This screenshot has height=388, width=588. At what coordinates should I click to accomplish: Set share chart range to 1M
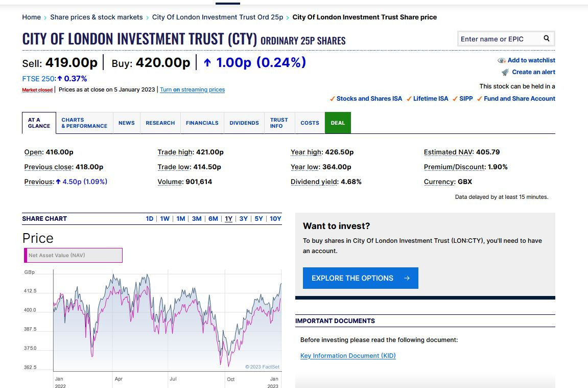click(181, 219)
